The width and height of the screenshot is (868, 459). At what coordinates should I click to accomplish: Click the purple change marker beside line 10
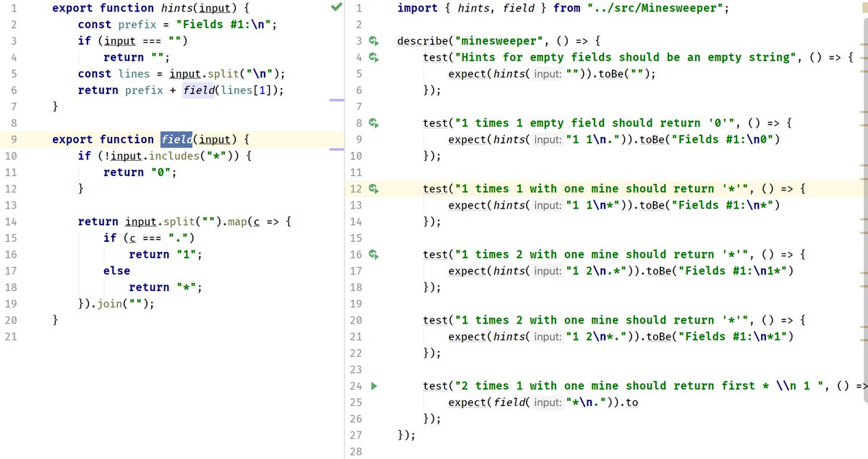[336, 150]
